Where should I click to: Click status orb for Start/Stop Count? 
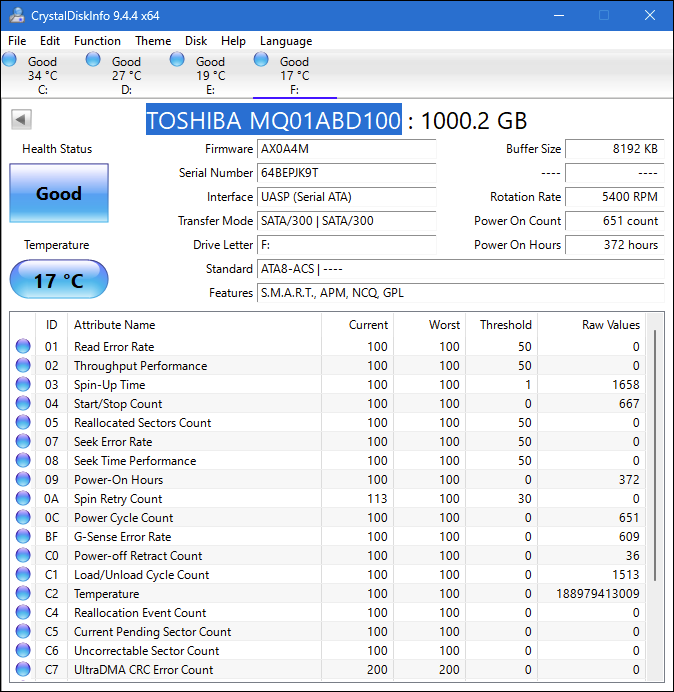23,403
